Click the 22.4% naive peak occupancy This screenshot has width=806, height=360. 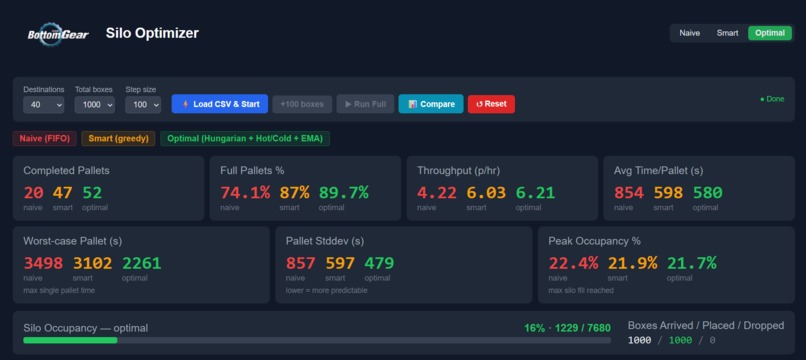(573, 263)
